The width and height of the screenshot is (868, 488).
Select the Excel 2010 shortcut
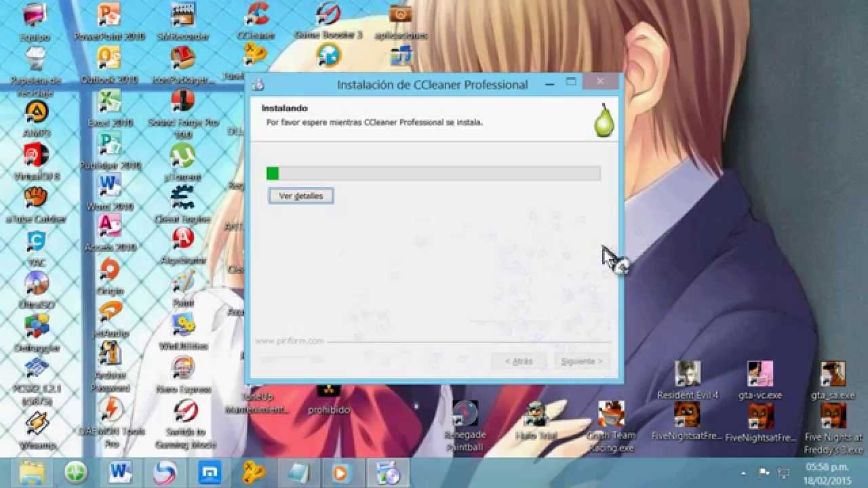tap(109, 108)
